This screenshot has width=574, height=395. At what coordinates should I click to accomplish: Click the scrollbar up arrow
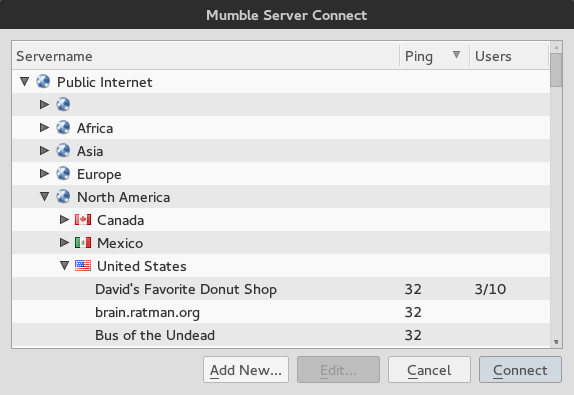[556, 47]
